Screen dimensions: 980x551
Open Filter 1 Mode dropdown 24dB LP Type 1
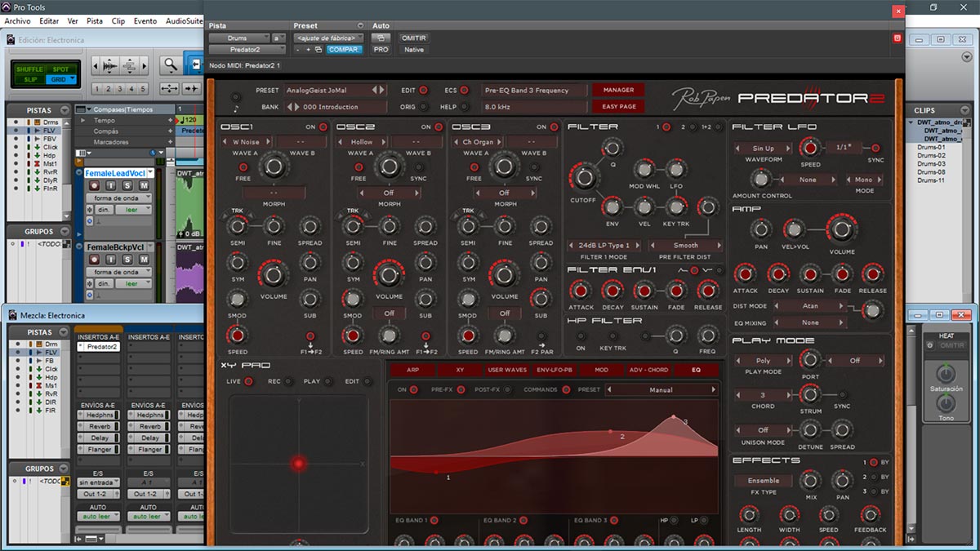point(604,245)
